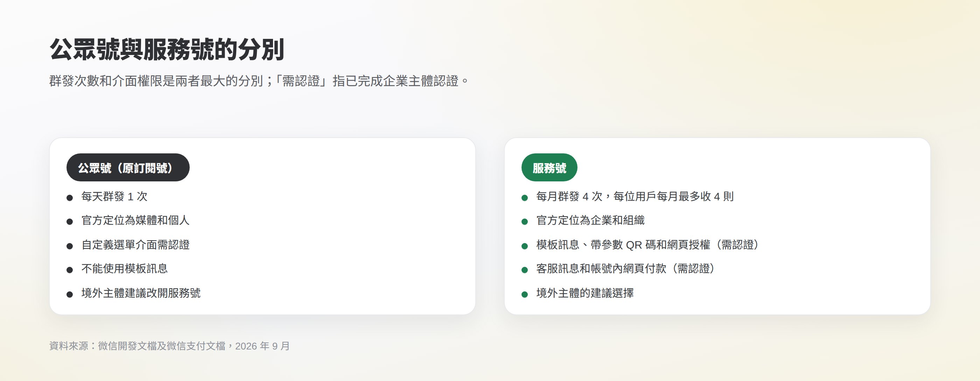The width and height of the screenshot is (980, 381).
Task: Click the subtitle starting 群發次數和介面權限
Action: coord(259,81)
